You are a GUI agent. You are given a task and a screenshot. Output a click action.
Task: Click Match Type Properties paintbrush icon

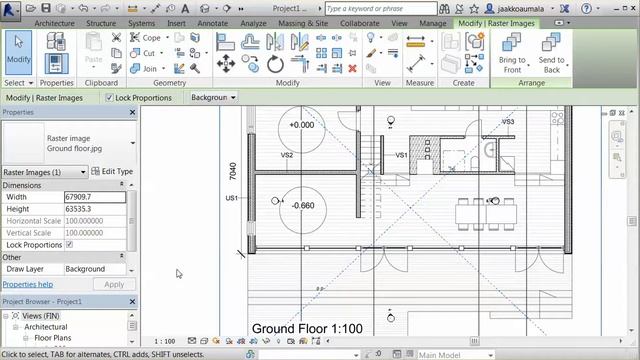pyautogui.click(x=116, y=68)
